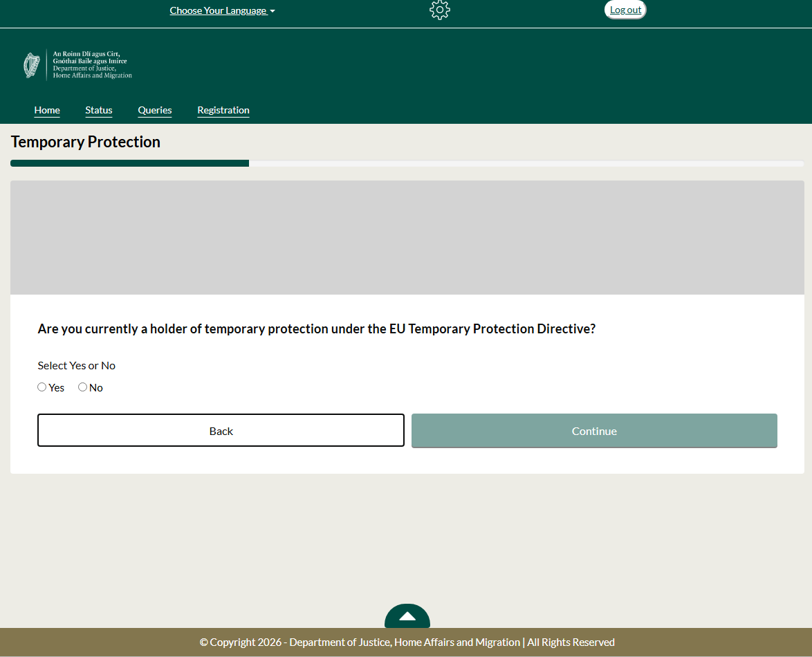Image resolution: width=812 pixels, height=657 pixels.
Task: Click the Temporary Protection heading
Action: tap(86, 142)
